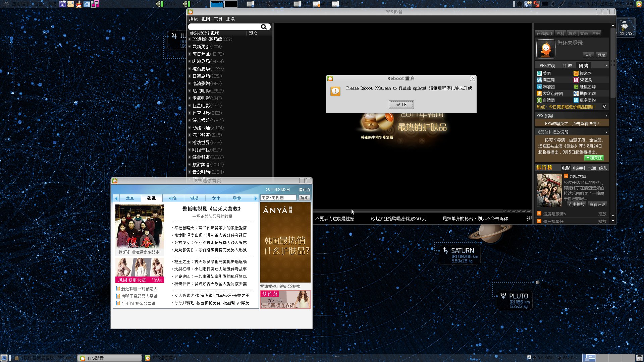Open the 糯米网 group-buy site
Image resolution: width=644 pixels, height=362 pixels.
pyautogui.click(x=583, y=73)
